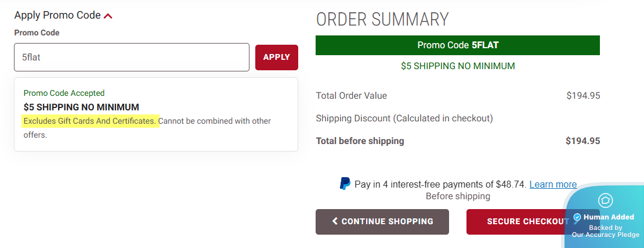Click the PayPal logo icon
Screen dimensions: 644x248
coord(345,184)
